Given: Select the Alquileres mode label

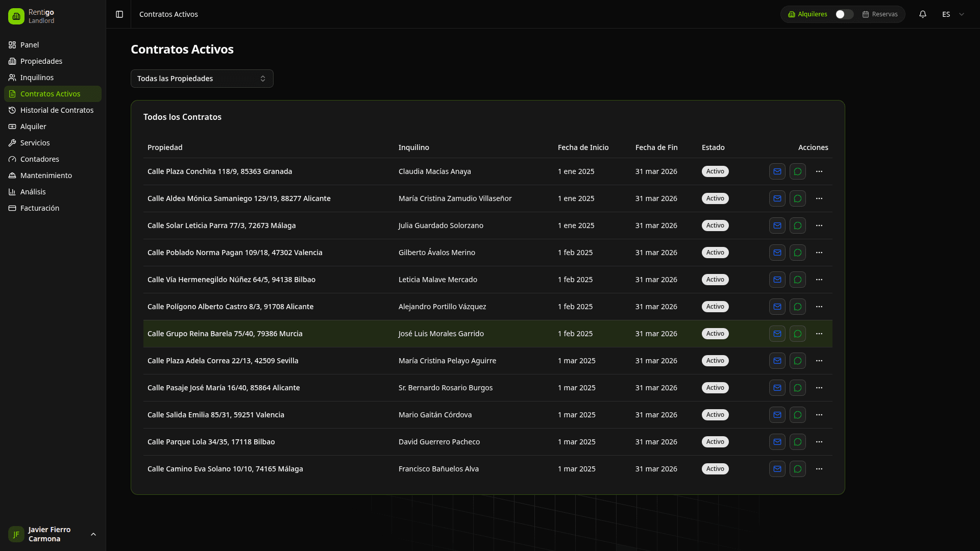Looking at the screenshot, I should pyautogui.click(x=812, y=14).
